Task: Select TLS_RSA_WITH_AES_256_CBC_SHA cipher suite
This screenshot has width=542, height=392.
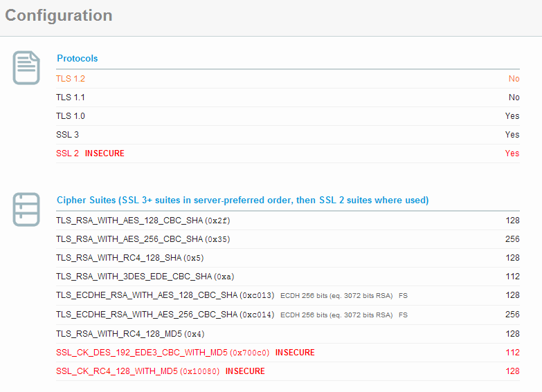Action: 143,239
